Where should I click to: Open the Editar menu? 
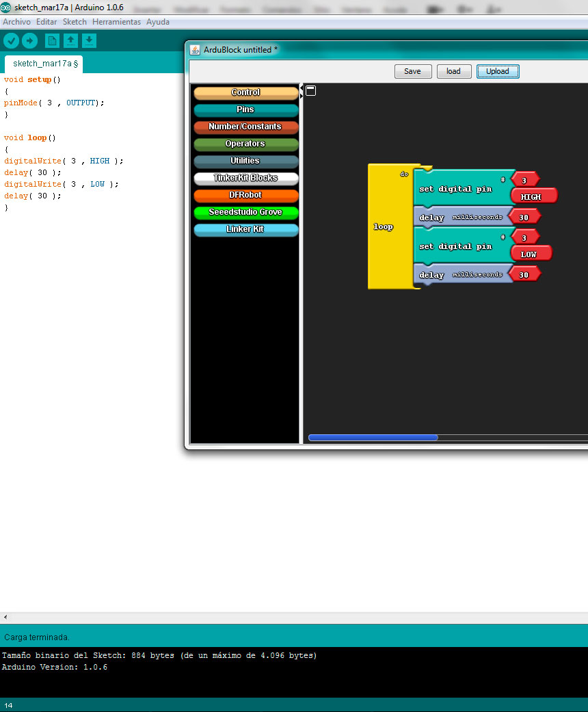click(46, 22)
